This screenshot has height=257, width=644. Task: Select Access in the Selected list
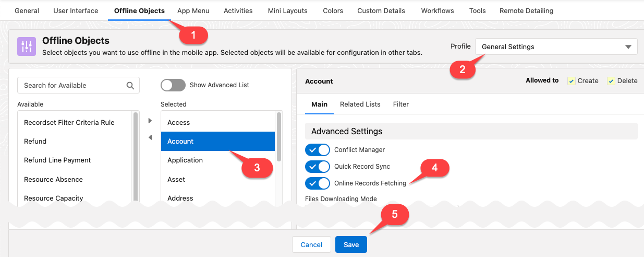point(218,122)
